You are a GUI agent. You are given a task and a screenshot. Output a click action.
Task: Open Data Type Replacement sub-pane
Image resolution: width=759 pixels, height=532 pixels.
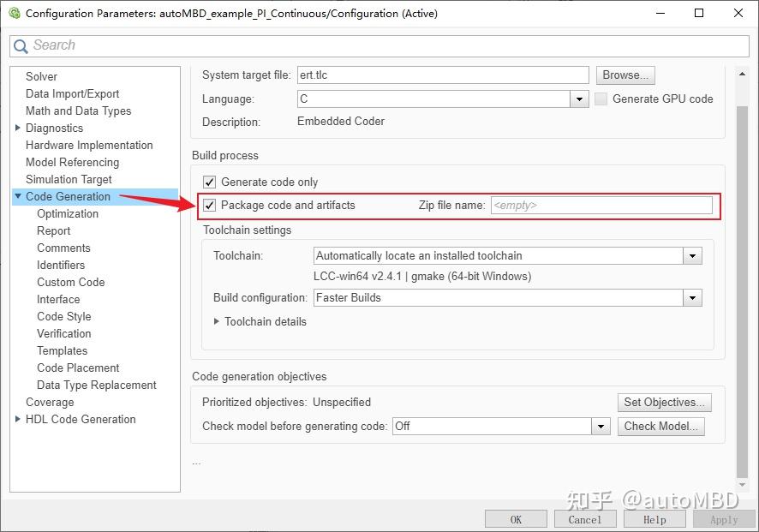pyautogui.click(x=96, y=385)
